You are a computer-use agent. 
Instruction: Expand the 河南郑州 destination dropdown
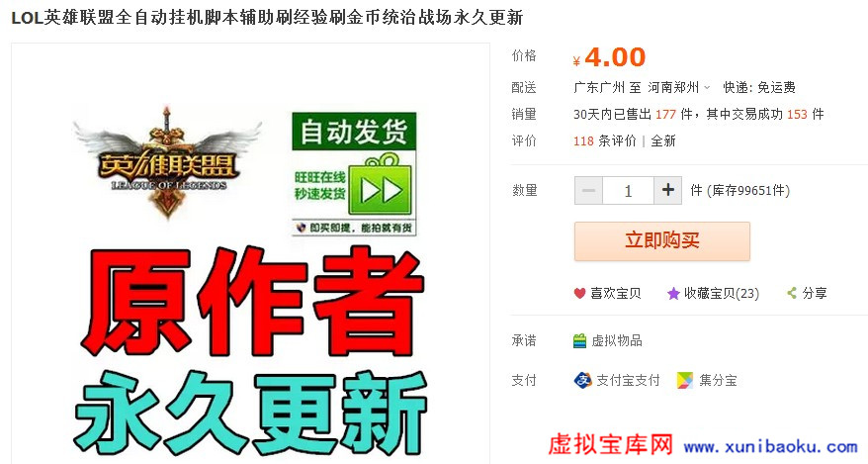point(679,87)
